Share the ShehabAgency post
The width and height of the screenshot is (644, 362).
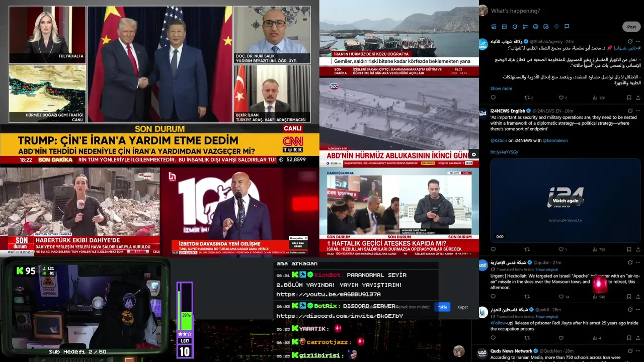pyautogui.click(x=638, y=98)
